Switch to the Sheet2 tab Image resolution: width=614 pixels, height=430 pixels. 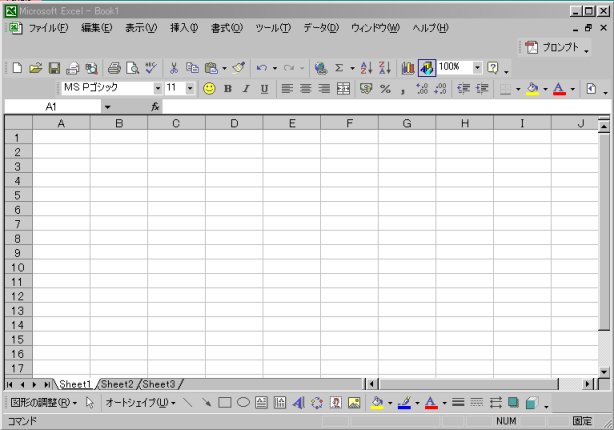[117, 384]
